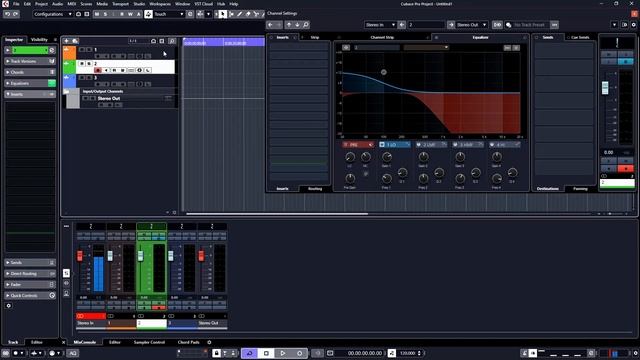Screen dimensions: 640x360
Task: Open lower zone tab settings gear
Action: pos(209,342)
